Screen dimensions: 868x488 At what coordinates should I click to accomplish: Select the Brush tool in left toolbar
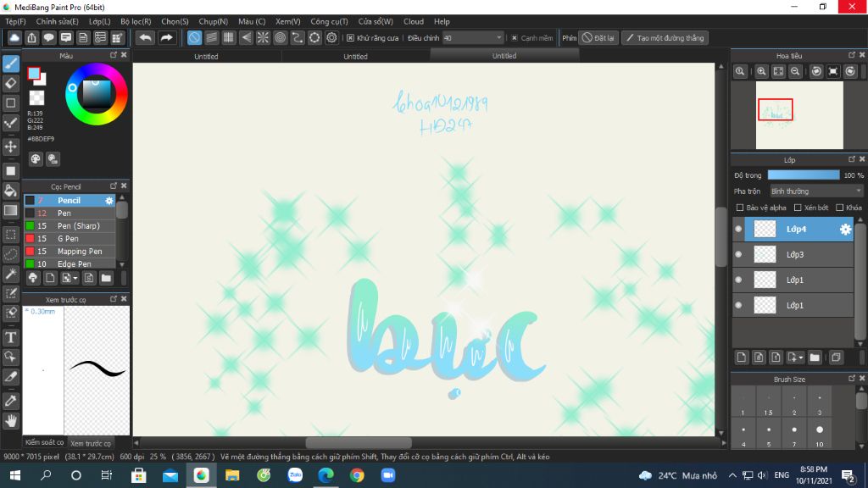coord(10,63)
